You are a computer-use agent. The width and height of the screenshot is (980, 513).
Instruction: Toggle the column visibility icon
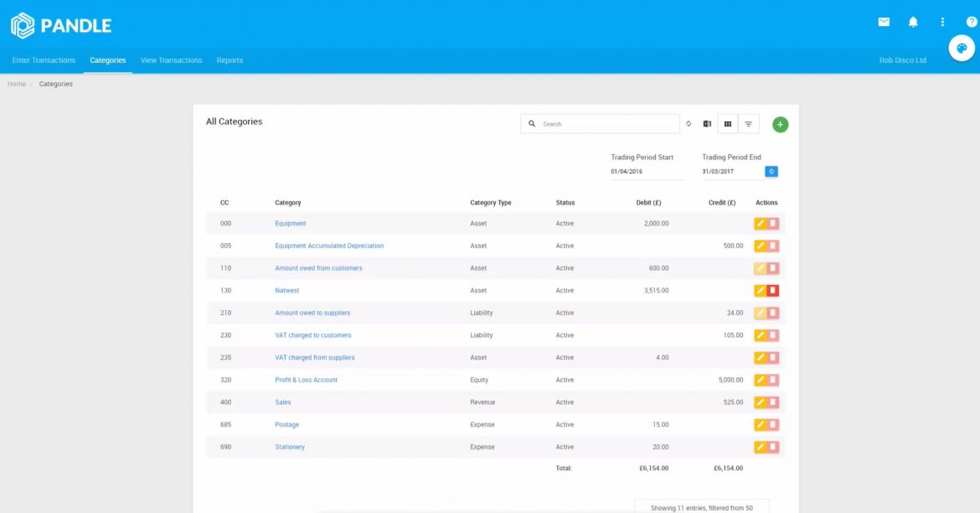point(727,123)
